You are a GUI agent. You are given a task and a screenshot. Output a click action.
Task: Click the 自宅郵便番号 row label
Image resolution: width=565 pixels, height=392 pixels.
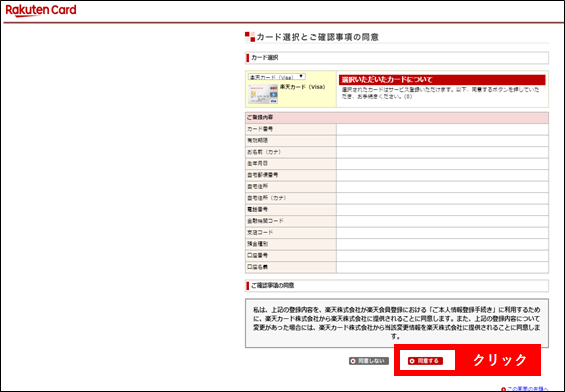(262, 175)
